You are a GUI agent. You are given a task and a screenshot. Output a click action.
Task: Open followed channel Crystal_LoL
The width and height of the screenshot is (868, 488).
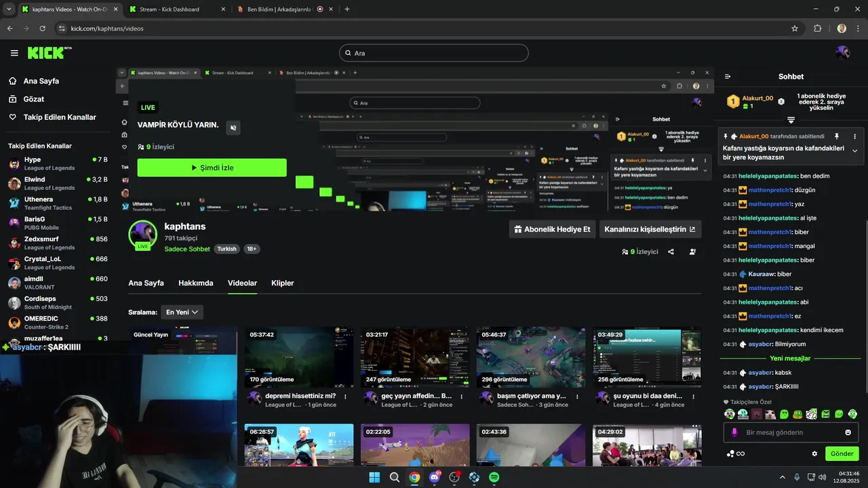[x=58, y=262]
